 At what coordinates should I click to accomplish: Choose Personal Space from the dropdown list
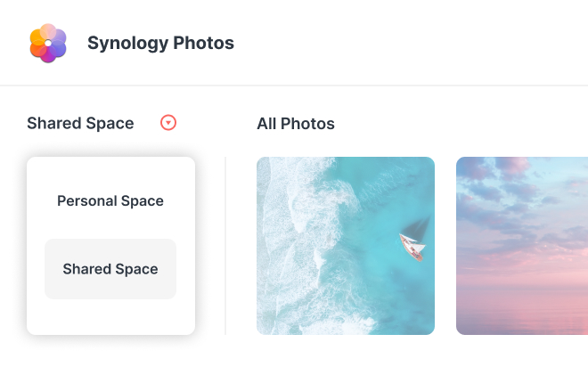pyautogui.click(x=110, y=201)
